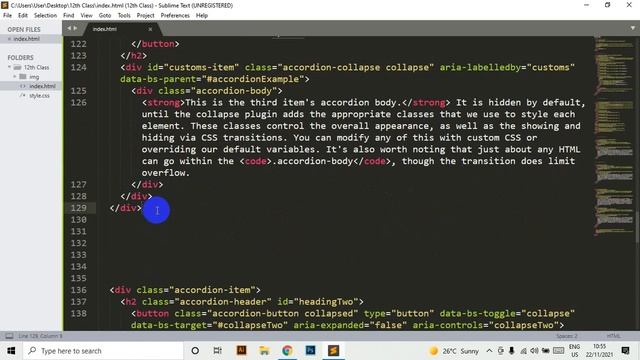Change the HTML syntax selector in status bar

point(613,336)
